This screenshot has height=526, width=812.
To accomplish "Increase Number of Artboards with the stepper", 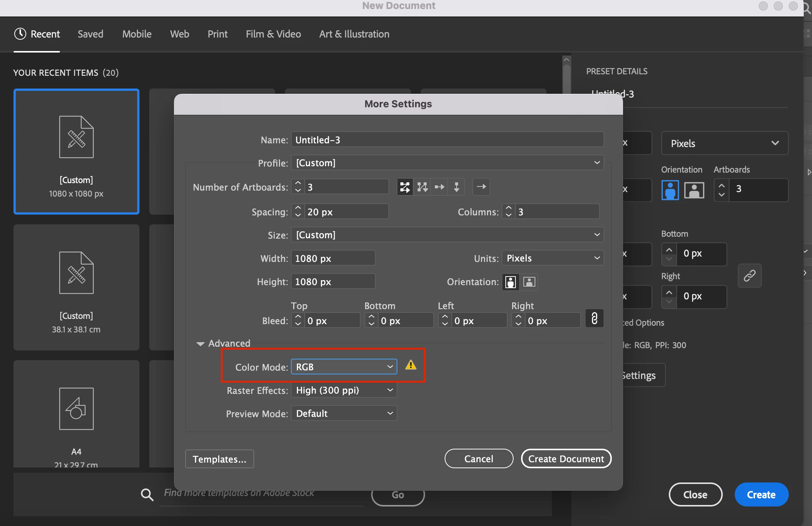I will [x=298, y=183].
